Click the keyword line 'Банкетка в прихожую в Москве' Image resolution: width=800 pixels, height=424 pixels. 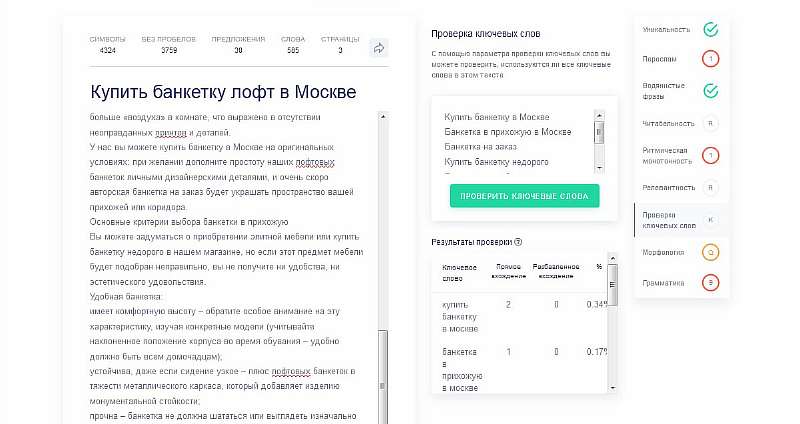[508, 132]
